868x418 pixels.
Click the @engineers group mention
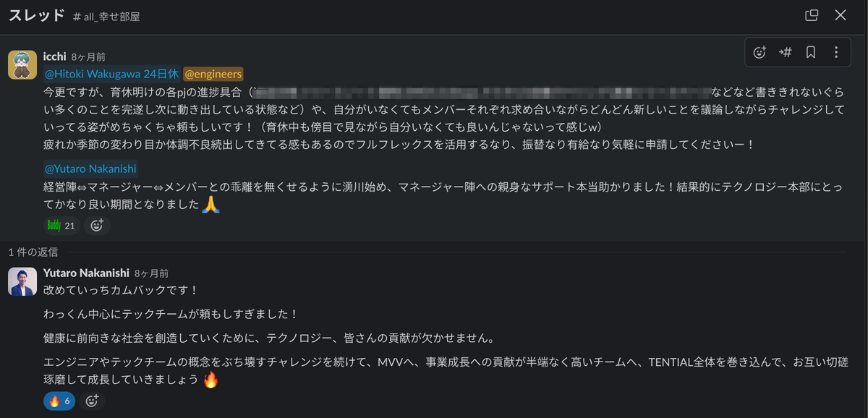[213, 74]
